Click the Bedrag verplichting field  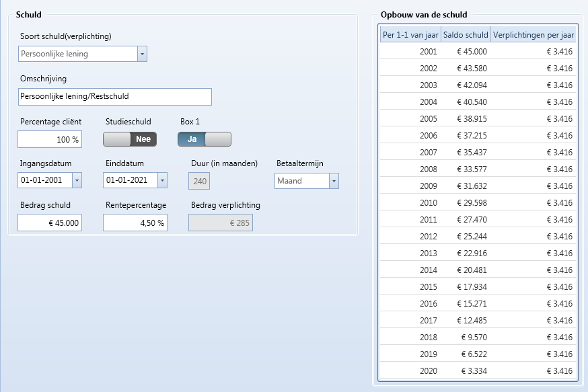(221, 223)
